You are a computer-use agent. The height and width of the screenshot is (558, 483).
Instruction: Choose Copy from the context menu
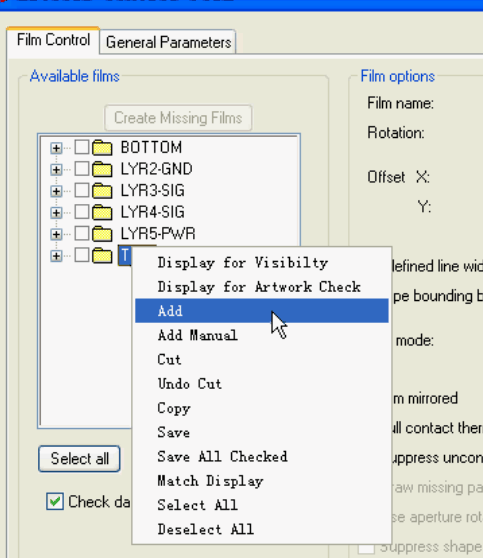[x=262, y=408]
